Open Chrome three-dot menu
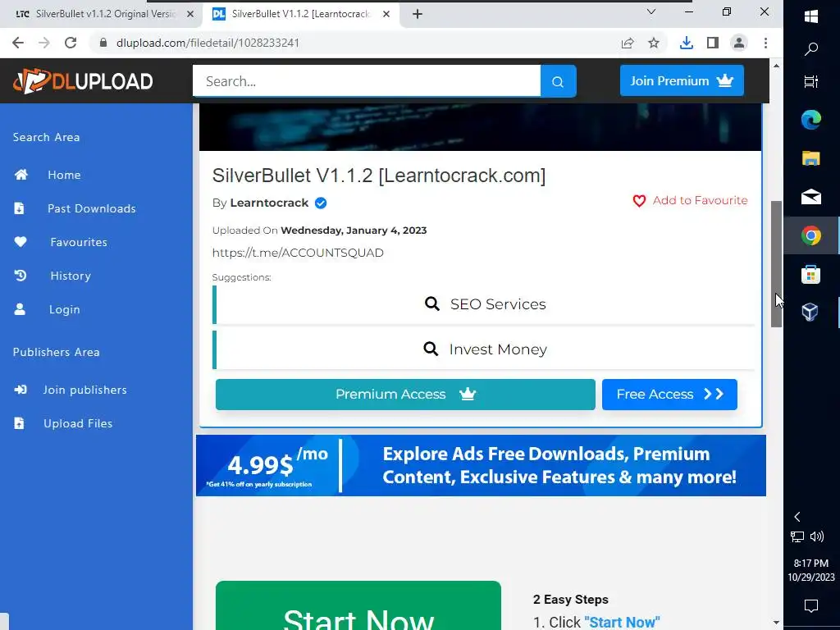This screenshot has height=630, width=840. pyautogui.click(x=765, y=43)
